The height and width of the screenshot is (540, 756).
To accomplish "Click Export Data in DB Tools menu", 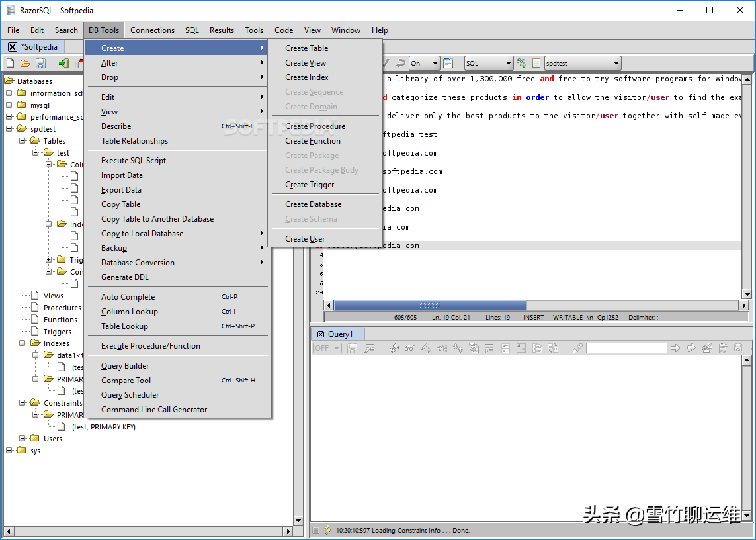I will [177, 190].
